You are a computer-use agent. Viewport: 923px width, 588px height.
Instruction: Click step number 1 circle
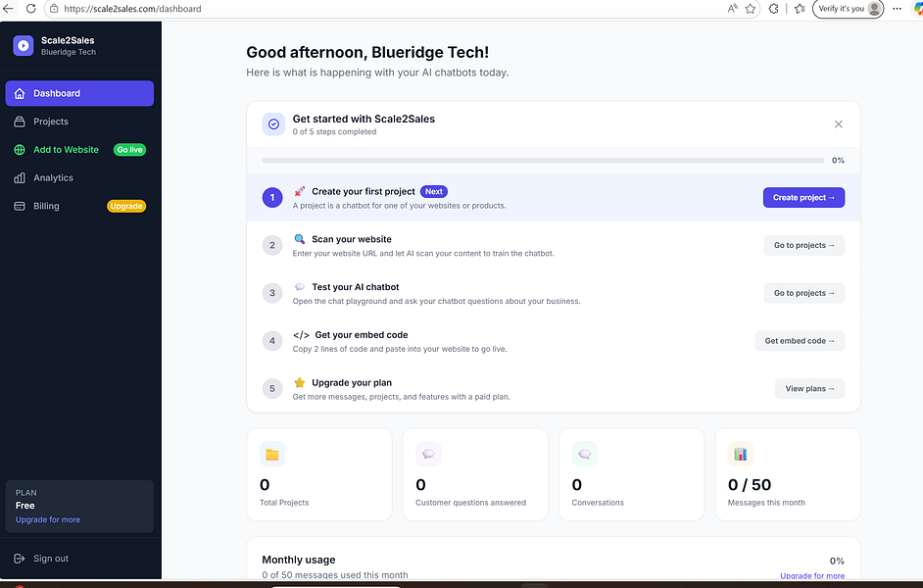click(272, 198)
